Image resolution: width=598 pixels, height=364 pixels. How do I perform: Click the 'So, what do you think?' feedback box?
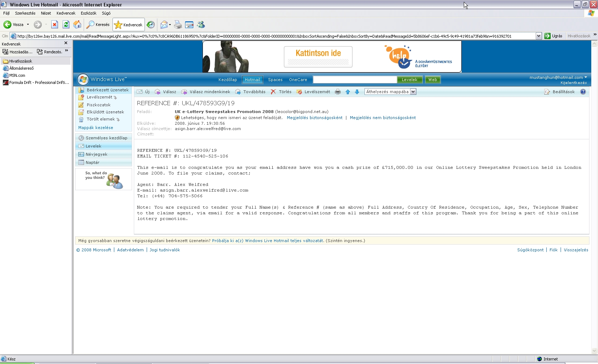(x=104, y=180)
